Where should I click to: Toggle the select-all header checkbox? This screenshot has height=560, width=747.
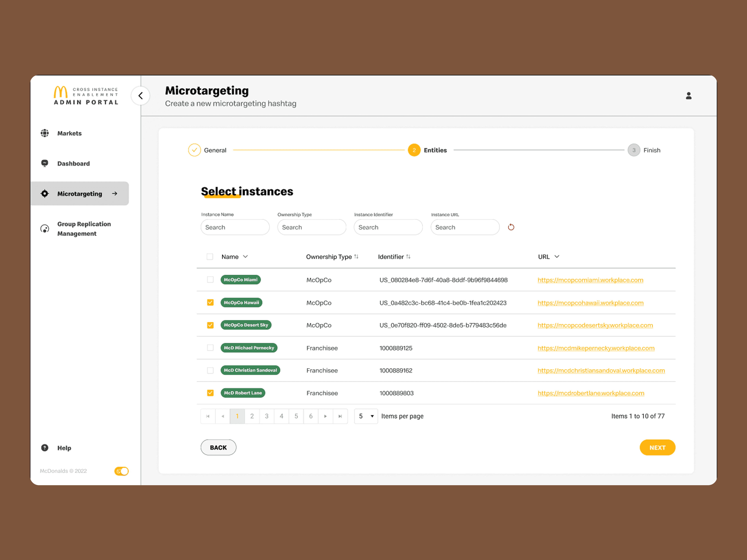click(210, 256)
